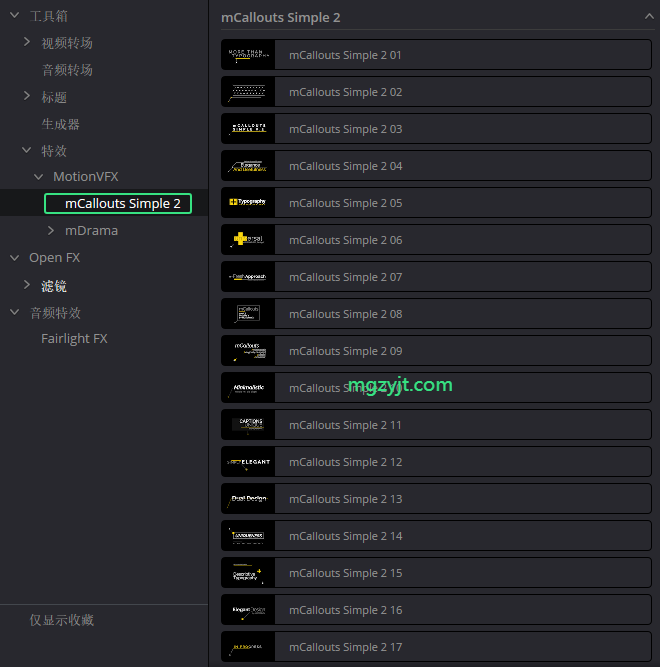Select text mCallouts Simple 2 03
Viewport: 660px width, 667px height.
click(345, 129)
